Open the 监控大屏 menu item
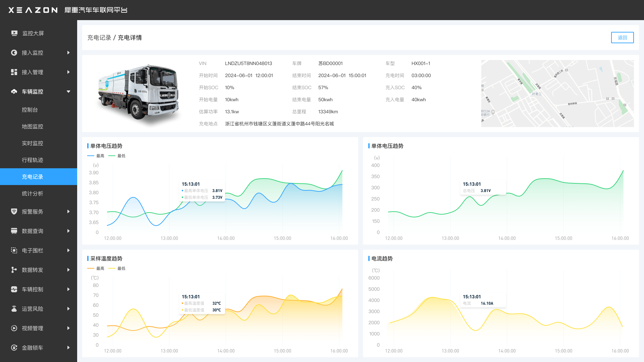This screenshot has height=362, width=644. click(x=39, y=33)
